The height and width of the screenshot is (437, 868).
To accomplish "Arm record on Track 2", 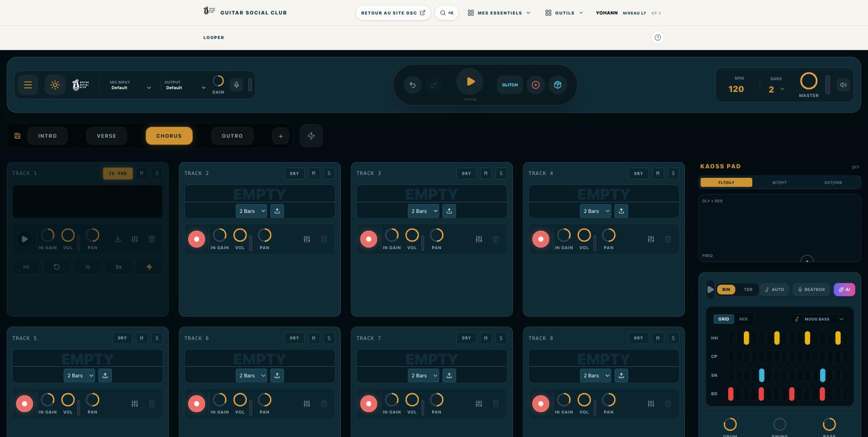I will tap(197, 239).
